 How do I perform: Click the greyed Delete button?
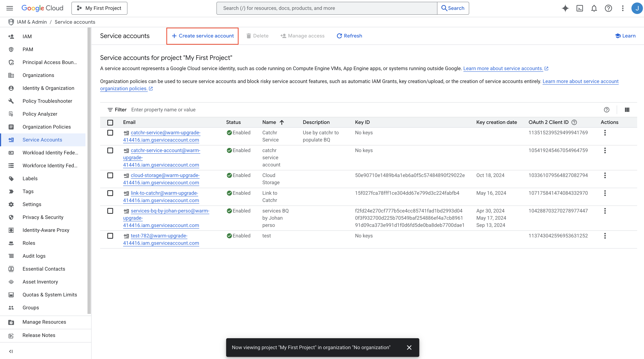258,36
